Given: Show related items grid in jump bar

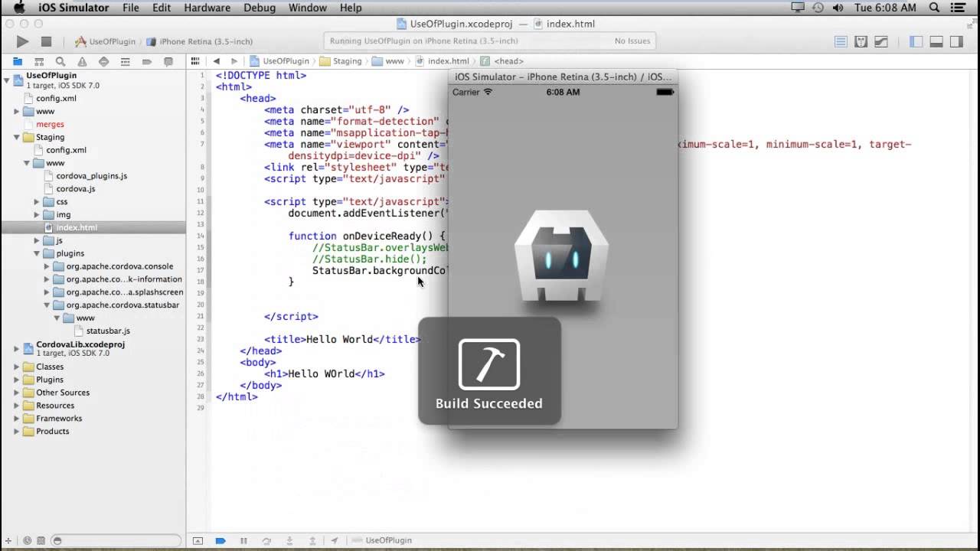Looking at the screenshot, I should (195, 61).
